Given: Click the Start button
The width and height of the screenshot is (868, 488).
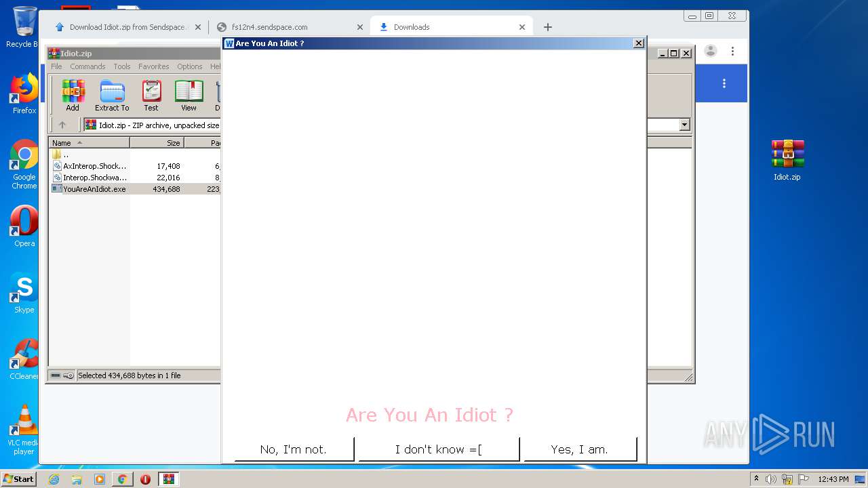Looking at the screenshot, I should pyautogui.click(x=19, y=479).
